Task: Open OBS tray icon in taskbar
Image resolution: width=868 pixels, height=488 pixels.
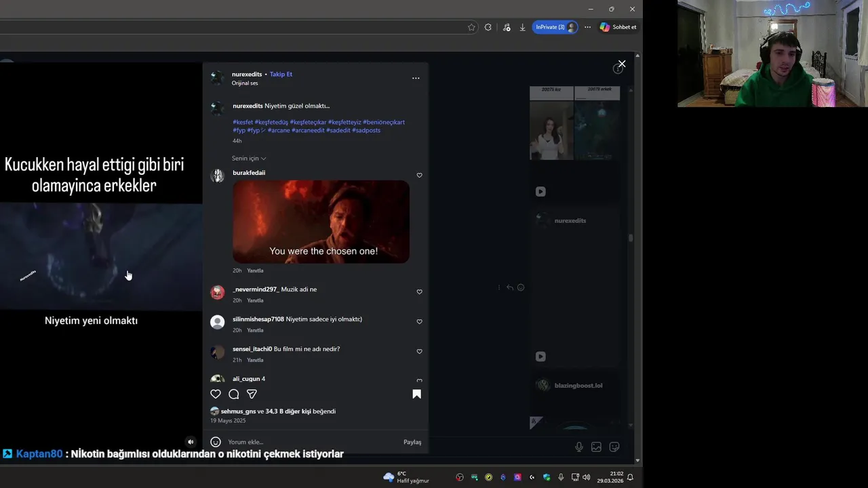Action: tap(460, 477)
